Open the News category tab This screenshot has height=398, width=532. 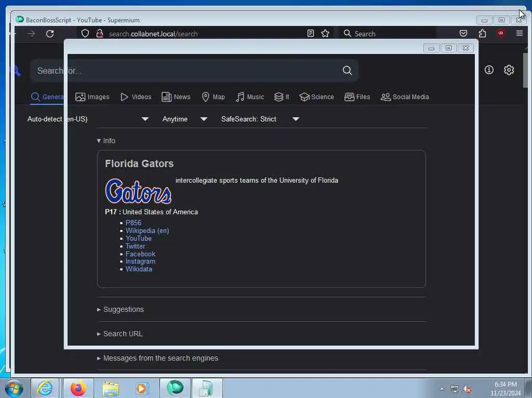[176, 97]
